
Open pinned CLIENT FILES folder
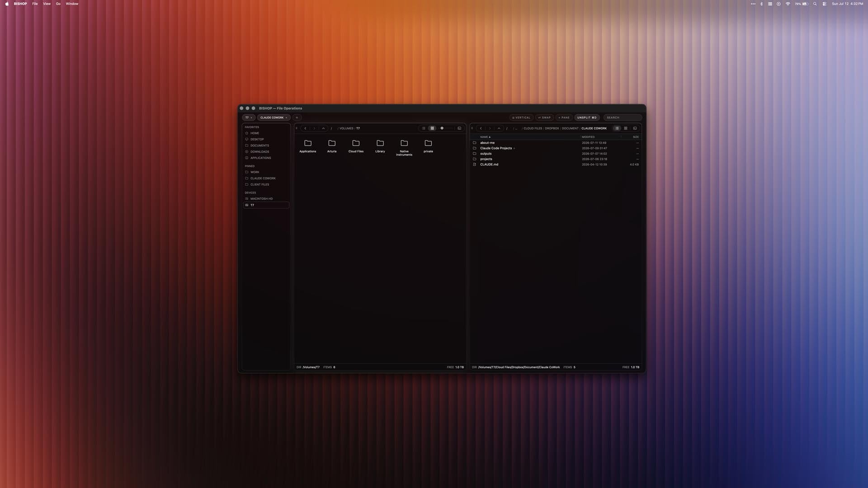click(x=266, y=184)
